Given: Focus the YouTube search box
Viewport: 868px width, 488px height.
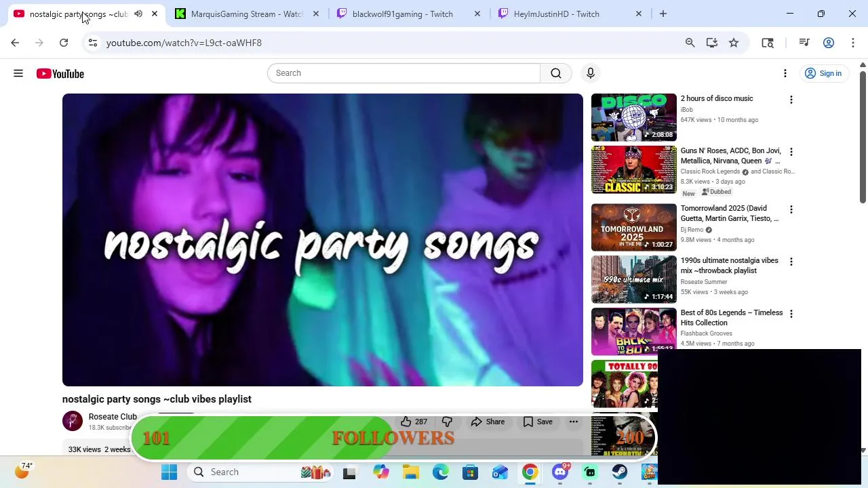Looking at the screenshot, I should [404, 73].
